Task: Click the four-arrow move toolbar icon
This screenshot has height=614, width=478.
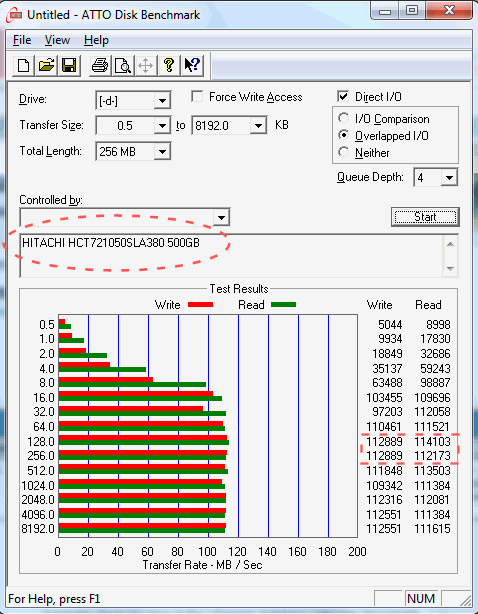Action: tap(146, 65)
